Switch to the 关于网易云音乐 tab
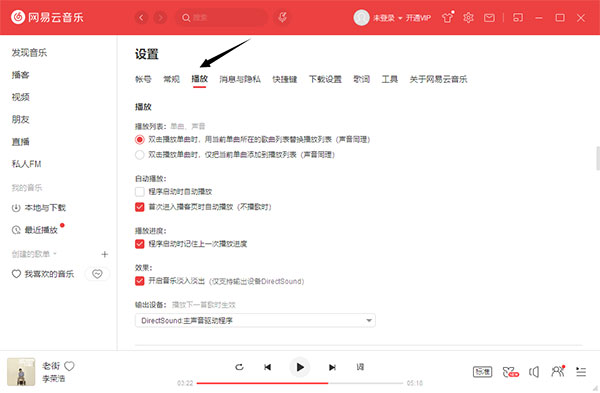This screenshot has height=393, width=600. click(438, 79)
